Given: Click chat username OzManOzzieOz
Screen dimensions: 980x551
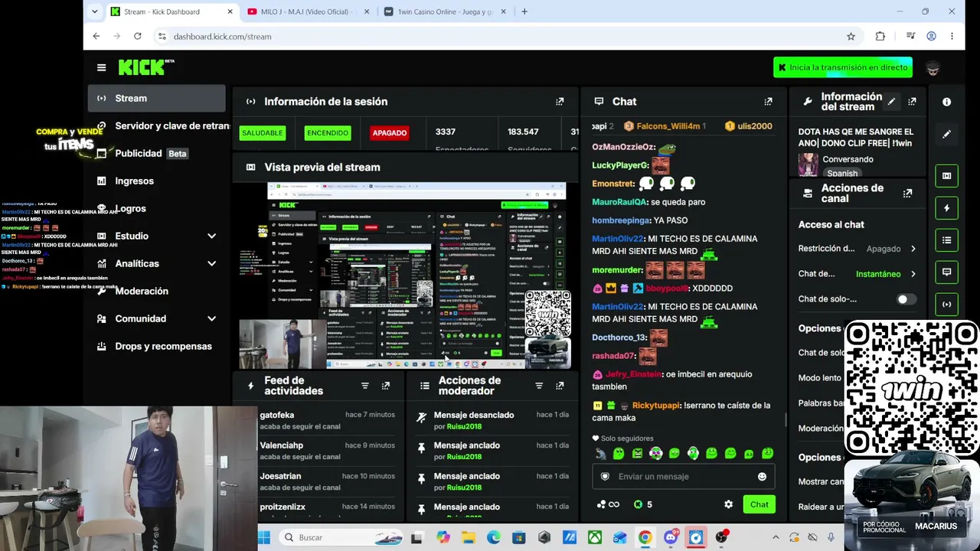Looking at the screenshot, I should [x=623, y=147].
